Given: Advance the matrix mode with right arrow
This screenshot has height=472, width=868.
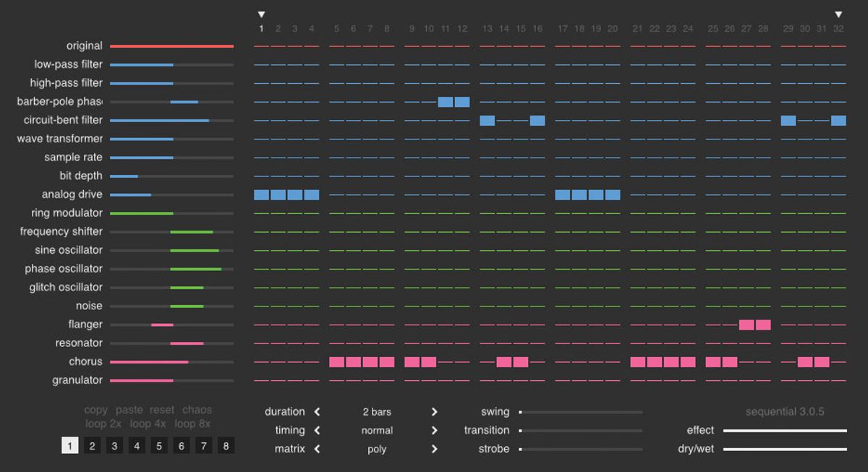Looking at the screenshot, I should pyautogui.click(x=434, y=449).
